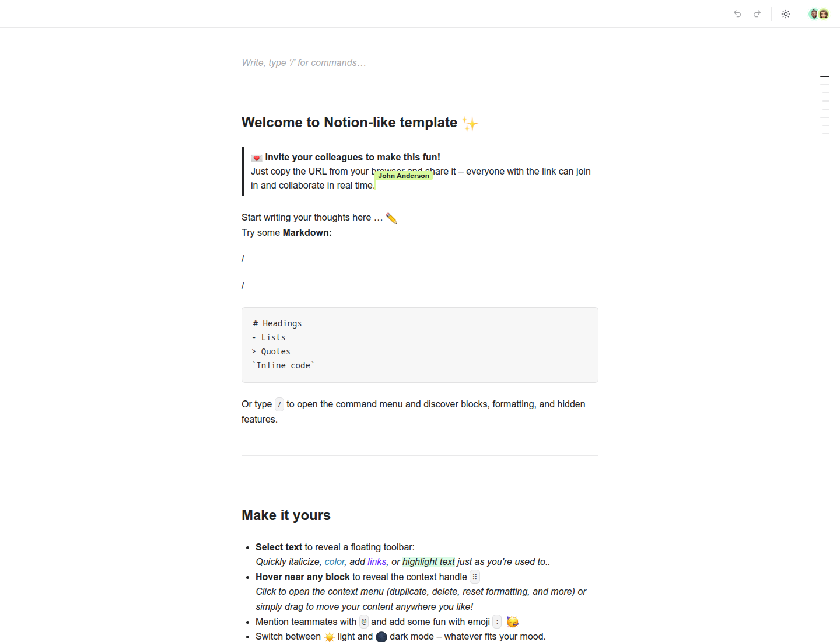Click the blue 'color' text
The height and width of the screenshot is (642, 840).
pyautogui.click(x=335, y=561)
